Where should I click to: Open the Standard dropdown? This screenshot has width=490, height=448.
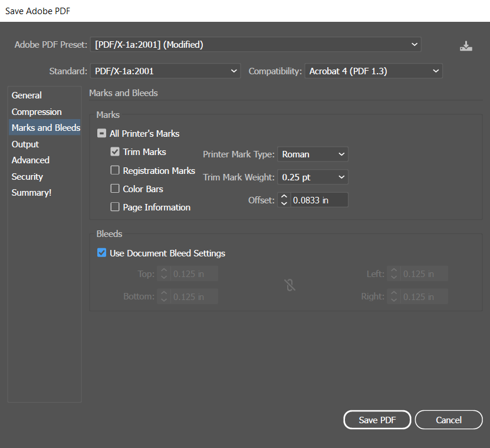click(165, 71)
